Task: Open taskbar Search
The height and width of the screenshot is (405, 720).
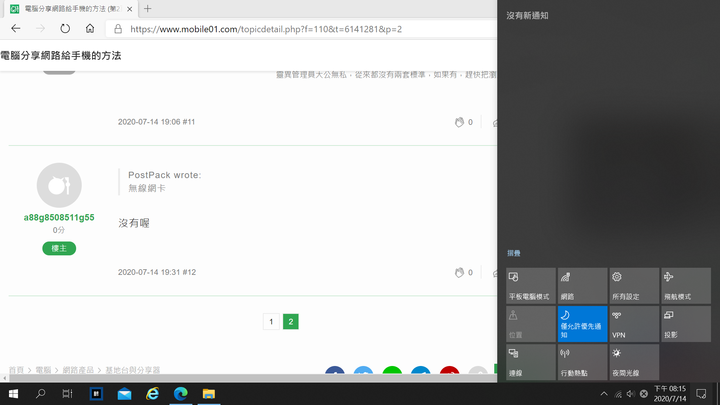Action: tap(40, 394)
